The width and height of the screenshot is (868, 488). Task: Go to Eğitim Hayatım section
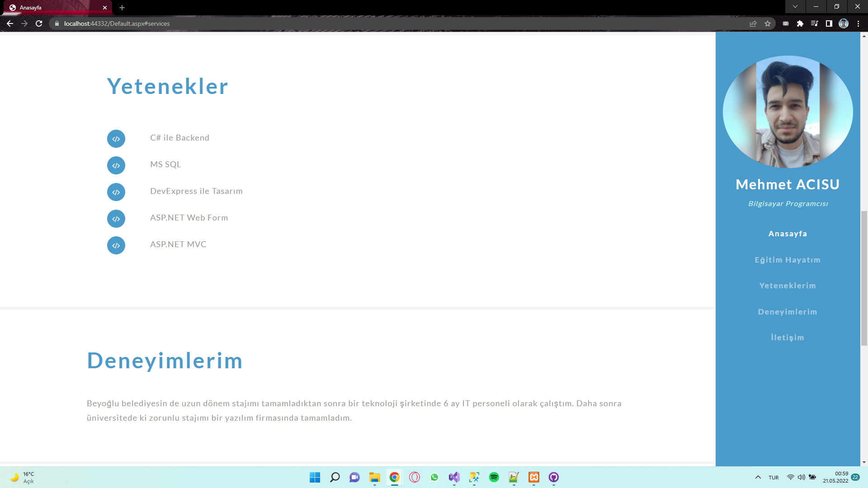coord(788,260)
